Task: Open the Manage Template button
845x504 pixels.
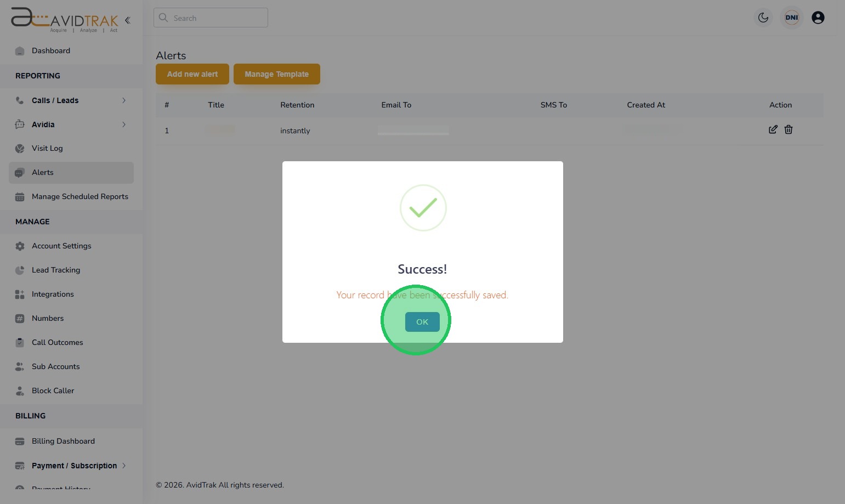Action: 277,74
